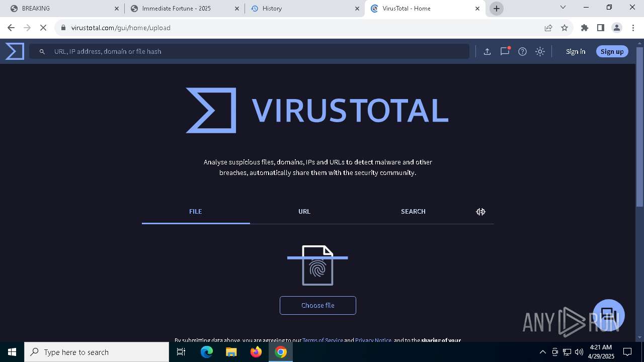Open the Privacy Notice link
This screenshot has height=362, width=644.
pos(373,340)
